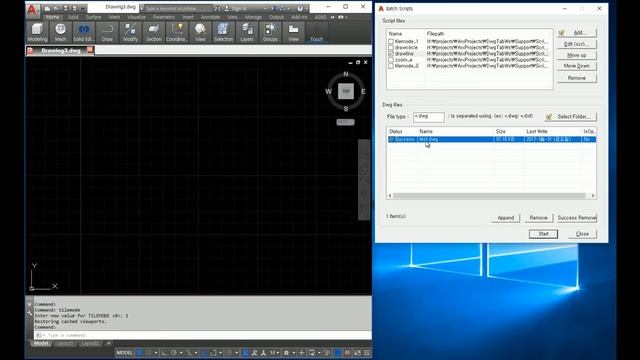The width and height of the screenshot is (640, 360).
Task: Open the Modeling ribbon panel
Action: (37, 32)
